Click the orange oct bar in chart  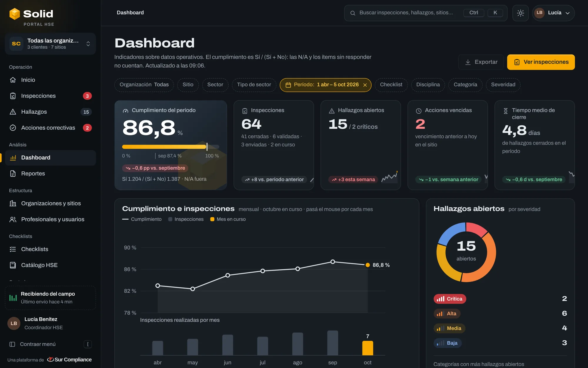(367, 348)
